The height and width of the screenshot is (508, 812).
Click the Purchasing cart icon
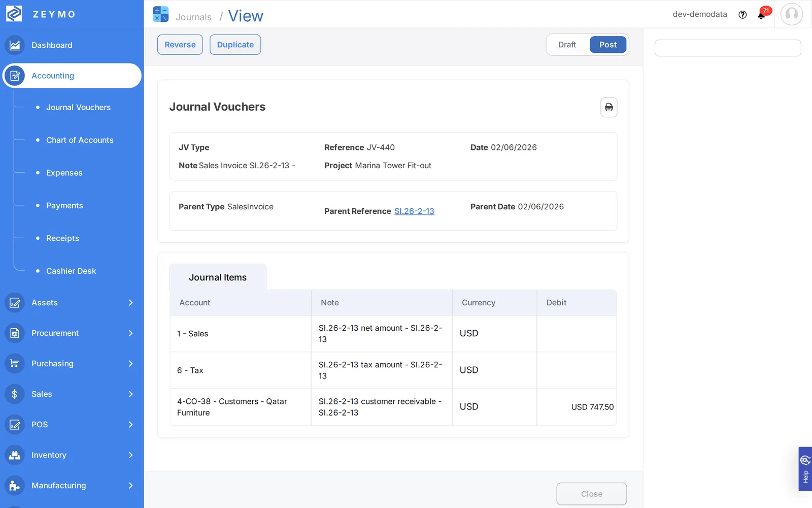click(x=15, y=364)
